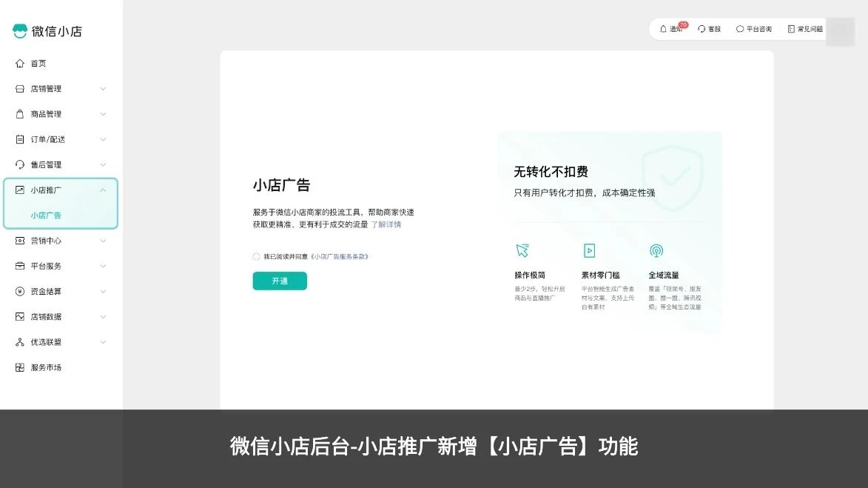The height and width of the screenshot is (488, 868).
Task: Open notifications bell icon
Action: click(663, 29)
